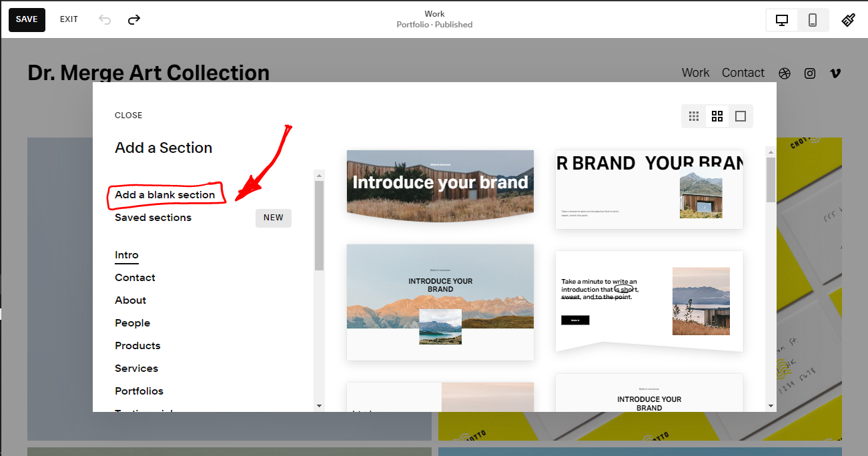Open Saved sections
The height and width of the screenshot is (456, 868).
coord(153,218)
